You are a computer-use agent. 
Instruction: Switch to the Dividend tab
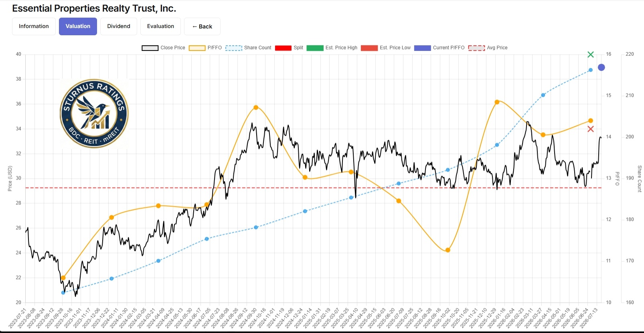click(119, 26)
